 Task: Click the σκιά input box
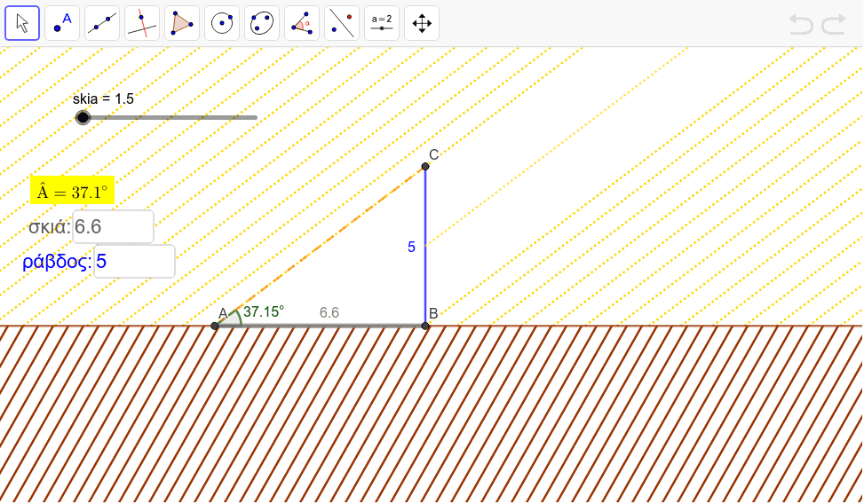pyautogui.click(x=113, y=226)
